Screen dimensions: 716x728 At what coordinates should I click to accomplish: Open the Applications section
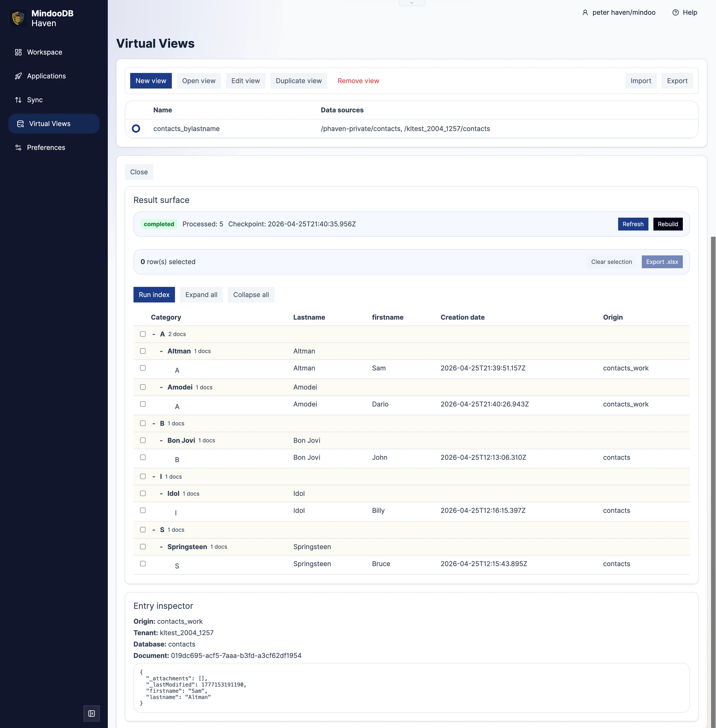tap(46, 76)
